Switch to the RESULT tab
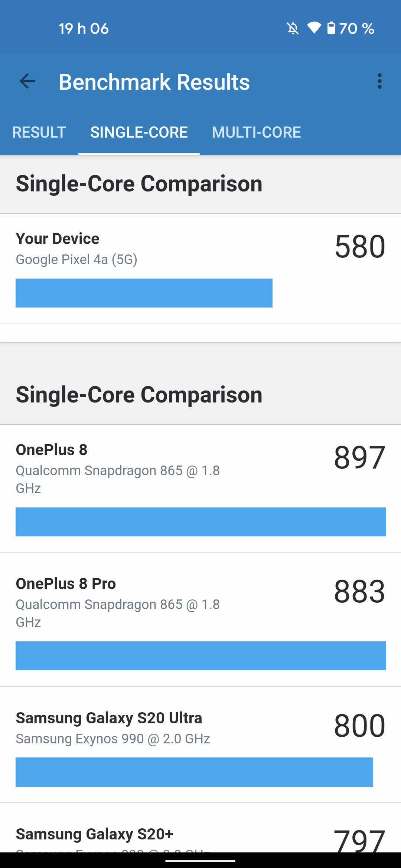The width and height of the screenshot is (401, 868). click(39, 132)
